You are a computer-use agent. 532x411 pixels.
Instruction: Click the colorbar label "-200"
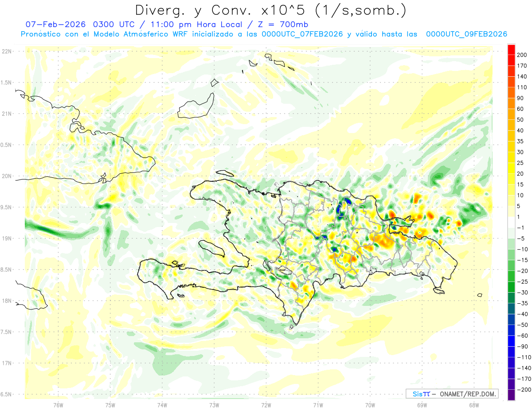tap(524, 390)
